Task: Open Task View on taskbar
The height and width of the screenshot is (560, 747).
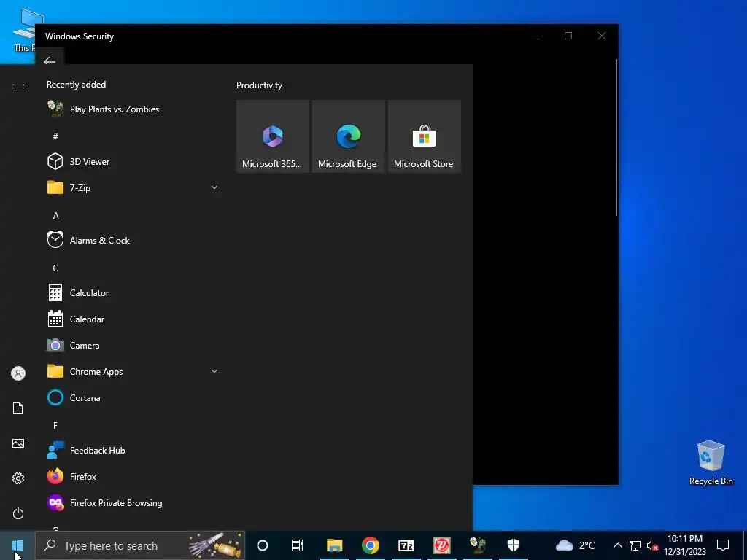Action: pyautogui.click(x=298, y=545)
